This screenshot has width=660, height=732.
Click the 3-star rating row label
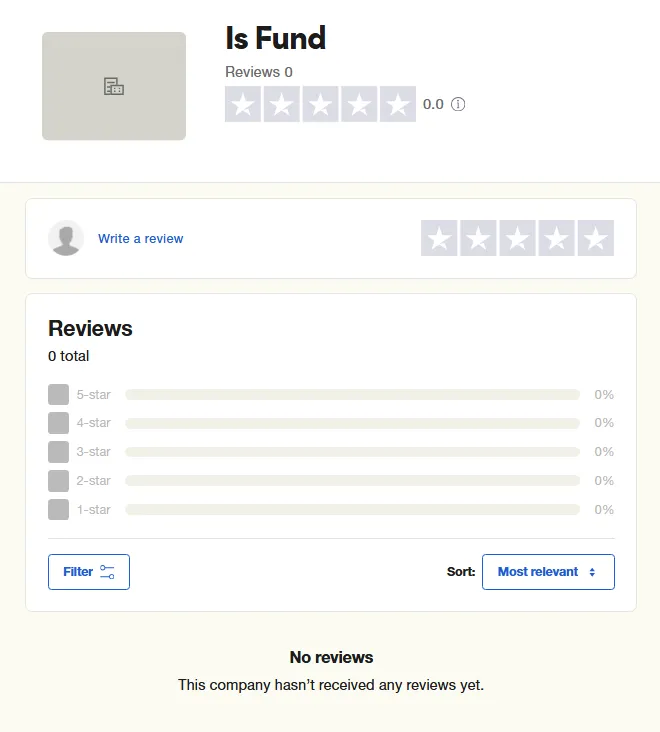tap(94, 452)
